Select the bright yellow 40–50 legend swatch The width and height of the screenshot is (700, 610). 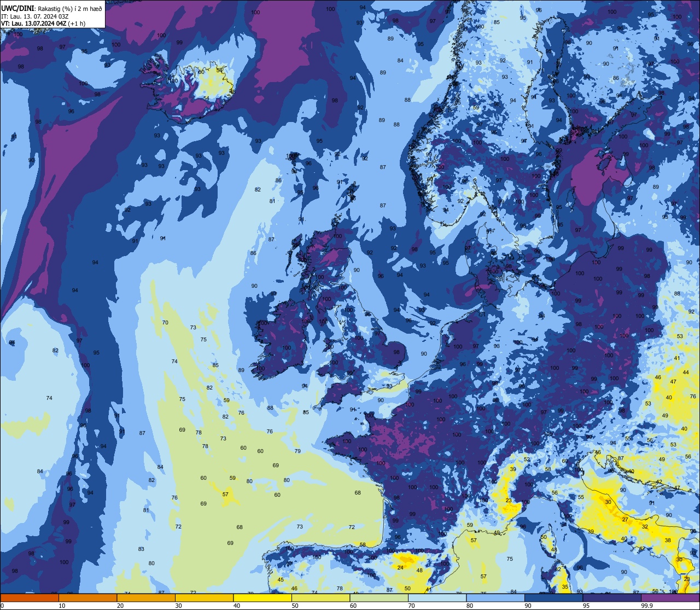(262, 598)
